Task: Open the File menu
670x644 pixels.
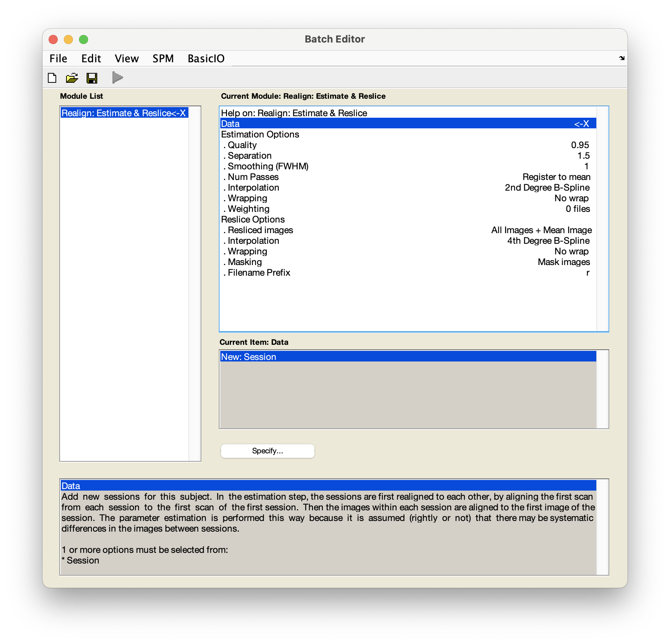Action: click(x=58, y=58)
